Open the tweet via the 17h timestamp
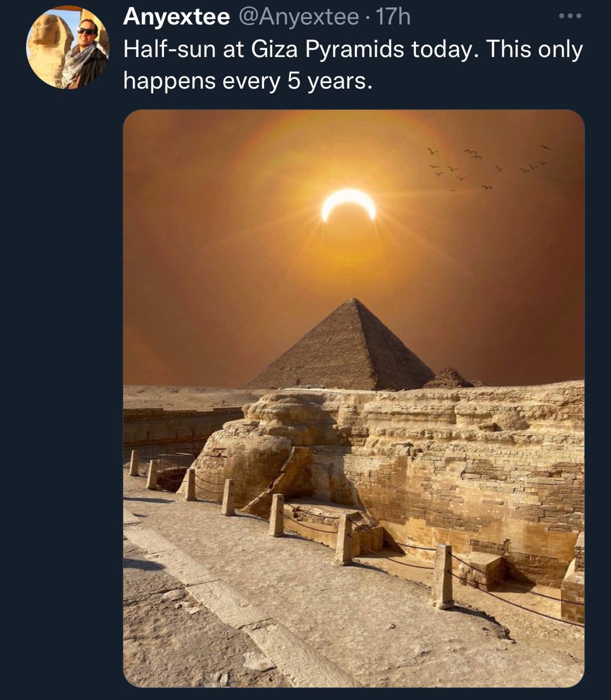This screenshot has width=611, height=700. [x=392, y=17]
